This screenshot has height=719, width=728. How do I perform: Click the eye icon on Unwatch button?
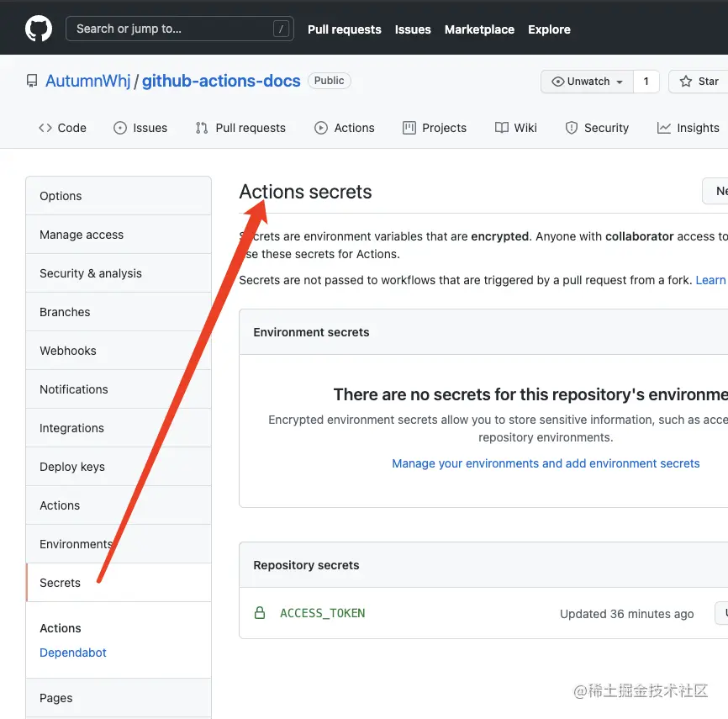557,82
